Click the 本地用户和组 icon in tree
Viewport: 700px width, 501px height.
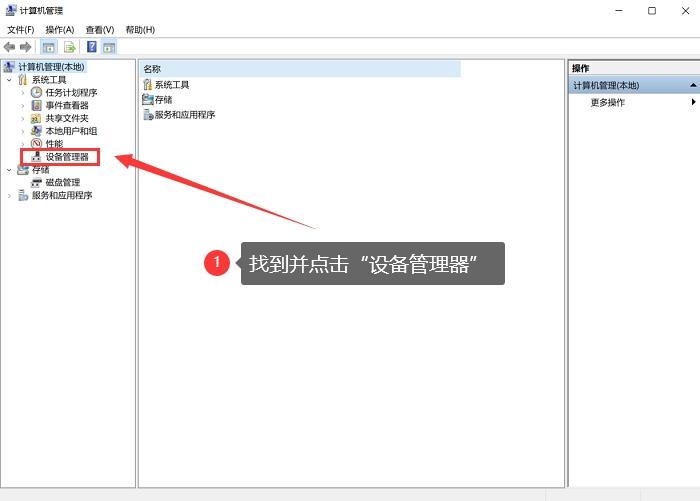[x=36, y=131]
